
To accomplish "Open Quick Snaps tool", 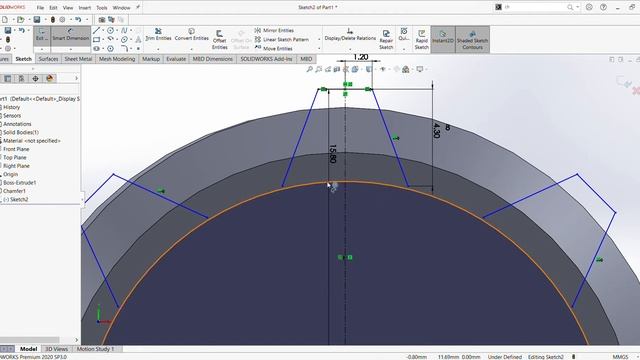I will pos(404,35).
